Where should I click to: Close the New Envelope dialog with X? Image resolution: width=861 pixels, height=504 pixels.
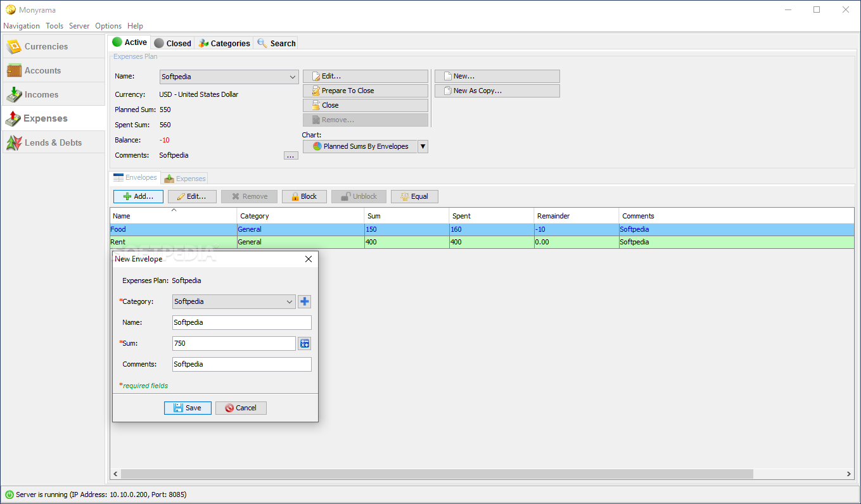pos(309,259)
